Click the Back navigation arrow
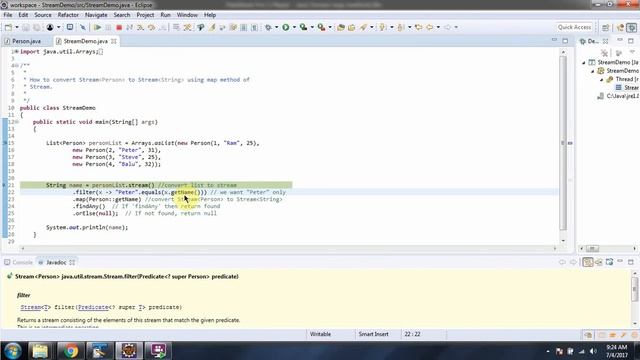The image size is (640, 360). pyautogui.click(x=429, y=27)
